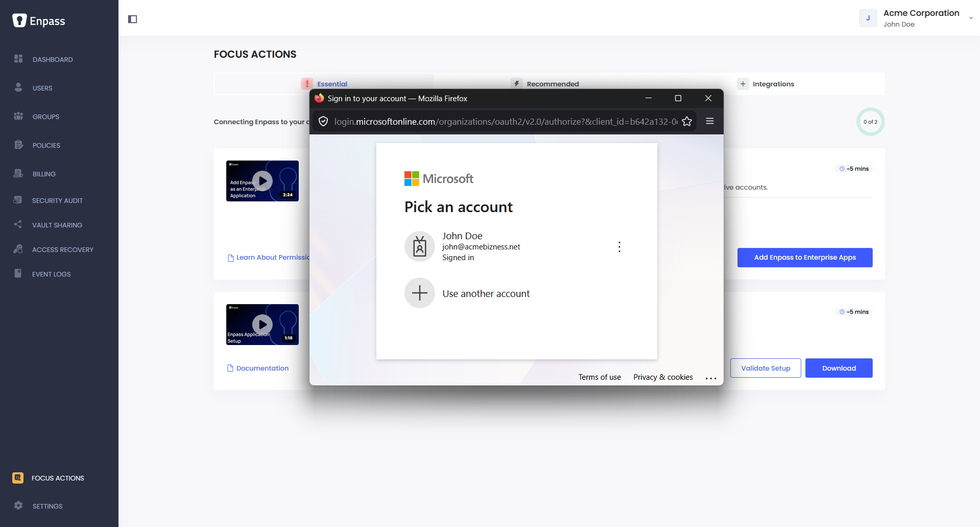Click the Microsoft logo in the sign-in dialog

[439, 178]
